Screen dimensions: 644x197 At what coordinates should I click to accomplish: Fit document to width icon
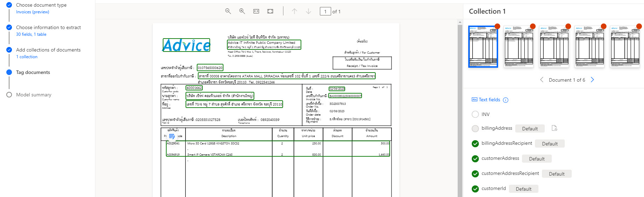tap(256, 11)
